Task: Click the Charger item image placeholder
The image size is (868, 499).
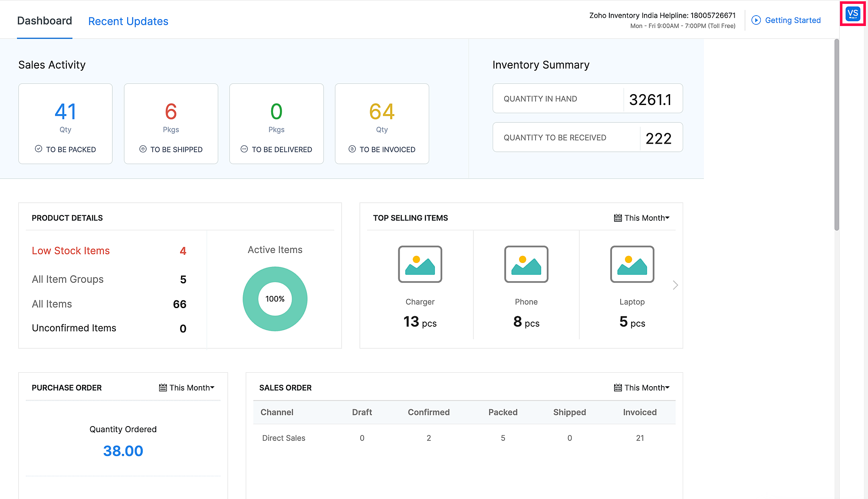Action: 420,264
